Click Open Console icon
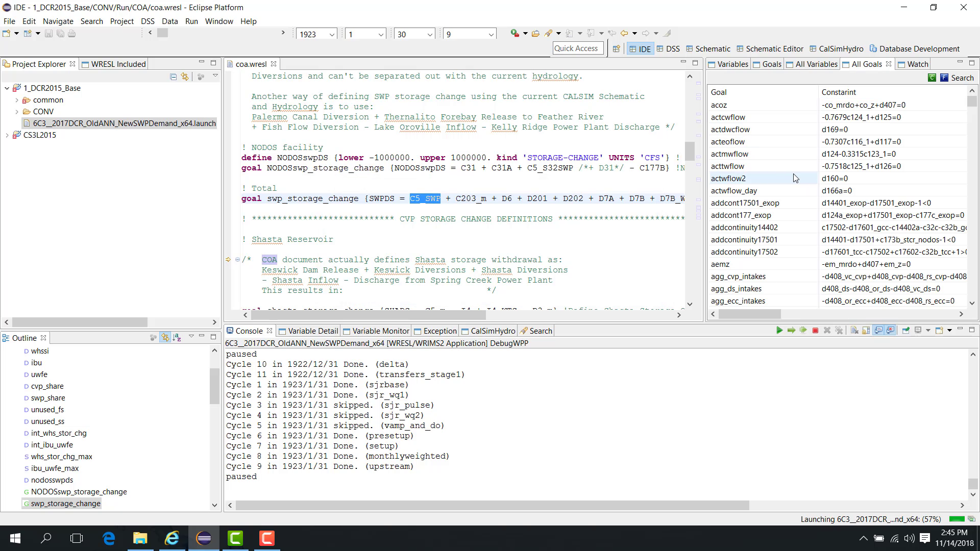Viewport: 980px width, 551px height. coord(939,331)
